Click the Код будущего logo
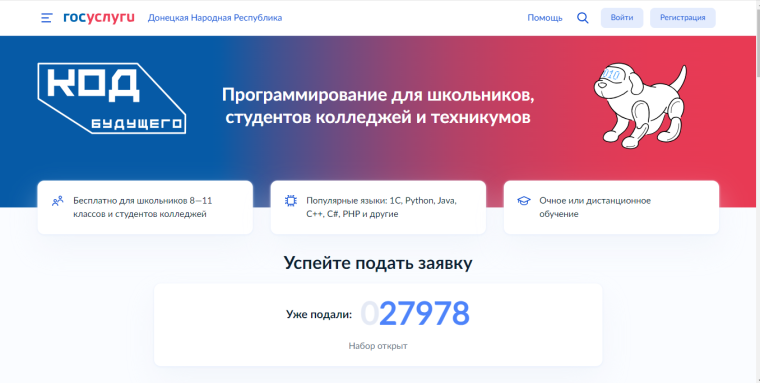The width and height of the screenshot is (760, 383). 111,98
